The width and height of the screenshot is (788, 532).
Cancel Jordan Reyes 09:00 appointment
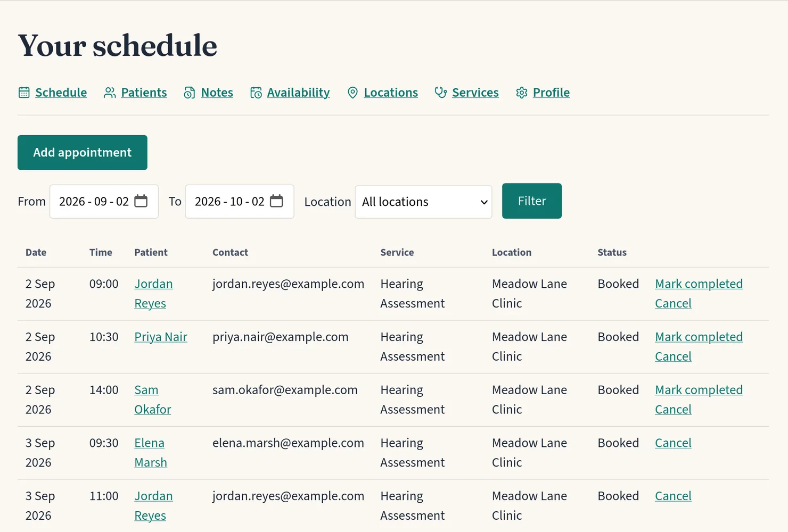tap(673, 304)
